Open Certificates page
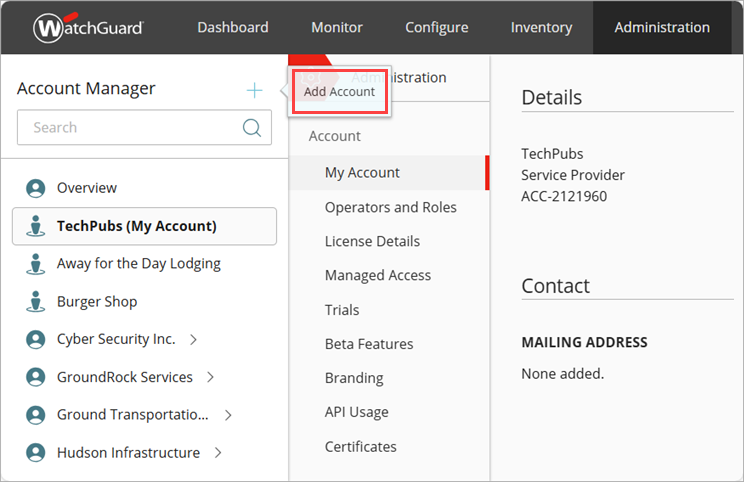744x482 pixels. coord(361,446)
